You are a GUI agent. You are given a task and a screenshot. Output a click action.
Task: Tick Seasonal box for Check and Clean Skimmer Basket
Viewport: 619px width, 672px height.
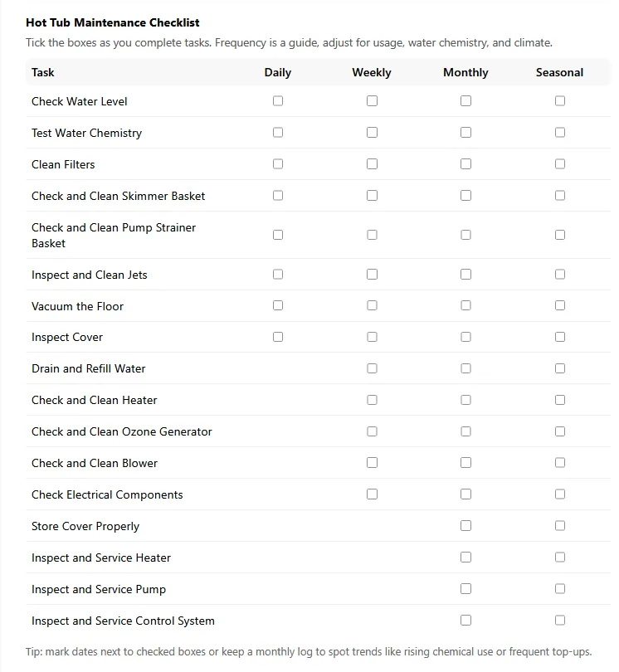[x=560, y=196]
